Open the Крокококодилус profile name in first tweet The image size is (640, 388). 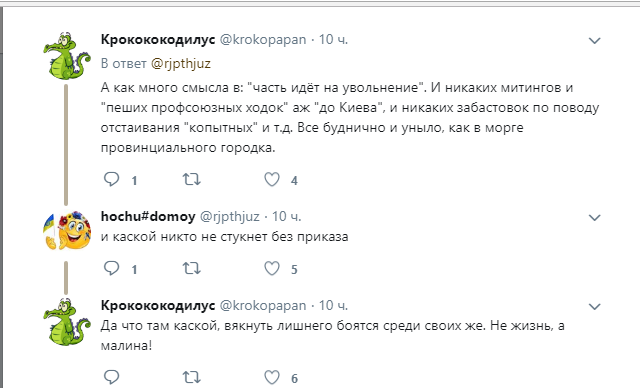158,40
